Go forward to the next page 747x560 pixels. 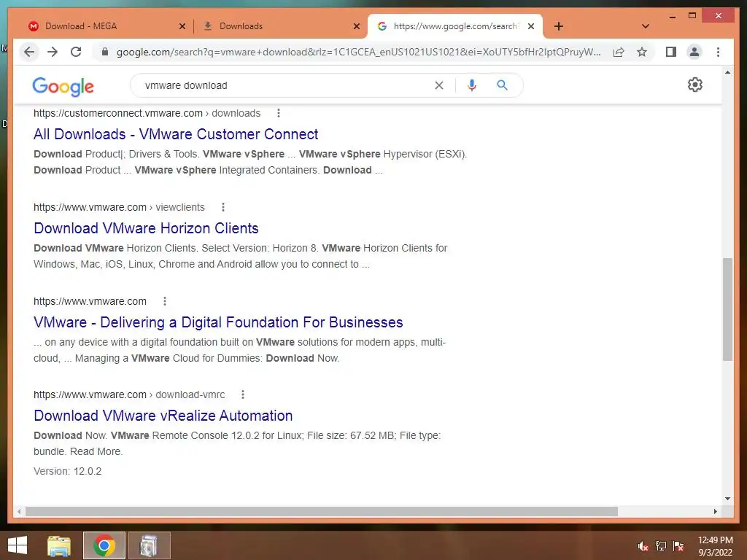tap(53, 52)
